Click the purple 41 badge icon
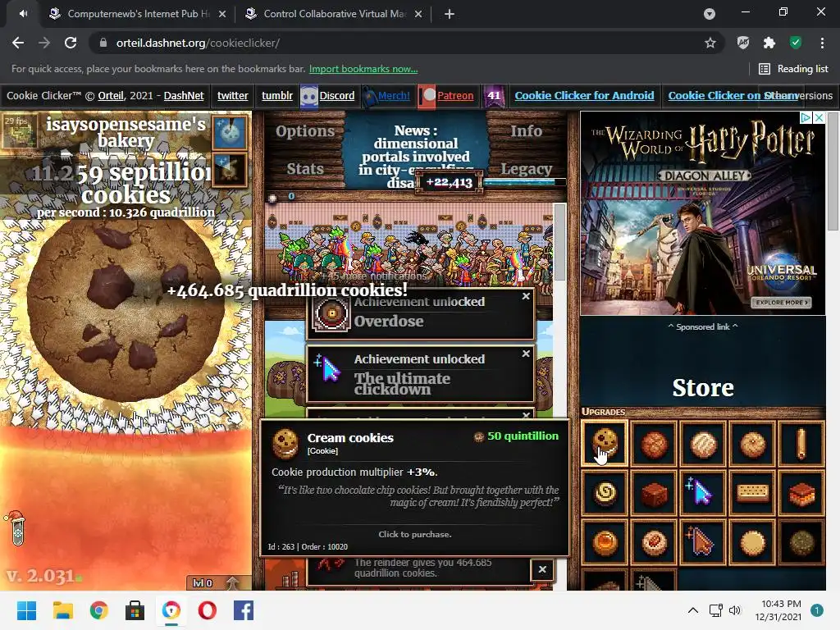Viewport: 840px width, 630px height. tap(493, 96)
